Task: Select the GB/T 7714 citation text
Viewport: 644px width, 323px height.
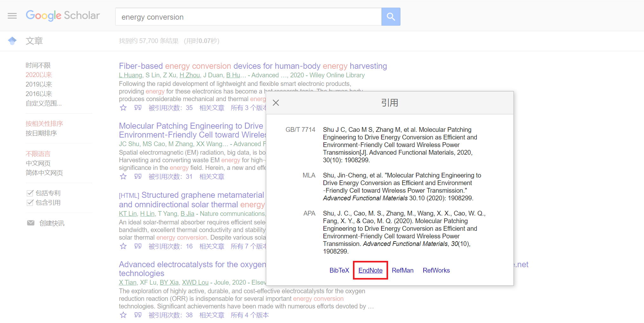Action: (x=400, y=145)
